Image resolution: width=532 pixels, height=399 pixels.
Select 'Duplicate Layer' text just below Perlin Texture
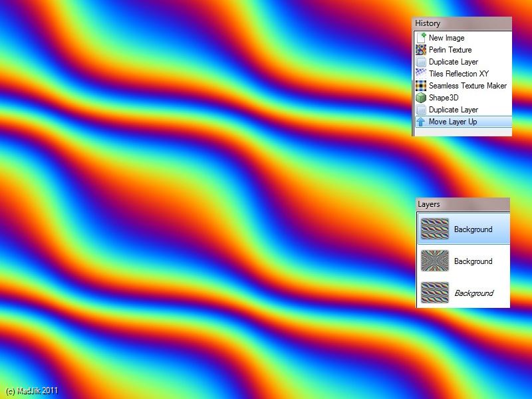click(x=454, y=62)
